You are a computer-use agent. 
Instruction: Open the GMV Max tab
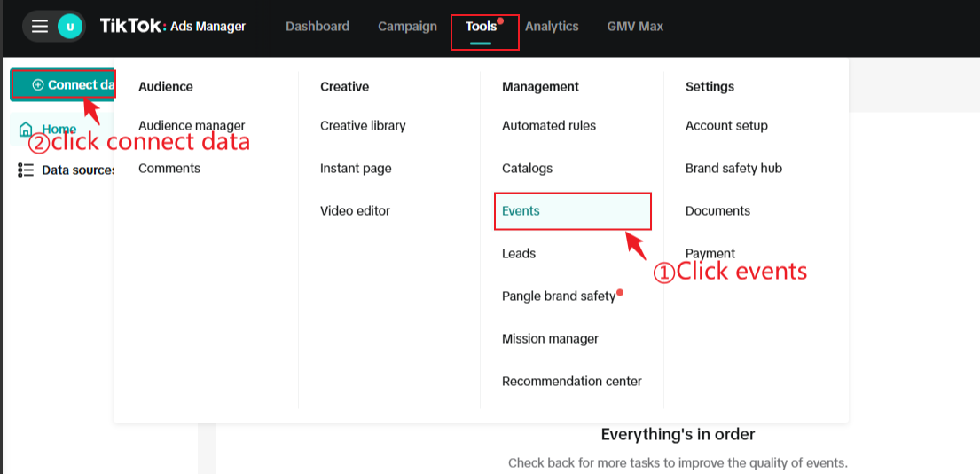pyautogui.click(x=635, y=27)
